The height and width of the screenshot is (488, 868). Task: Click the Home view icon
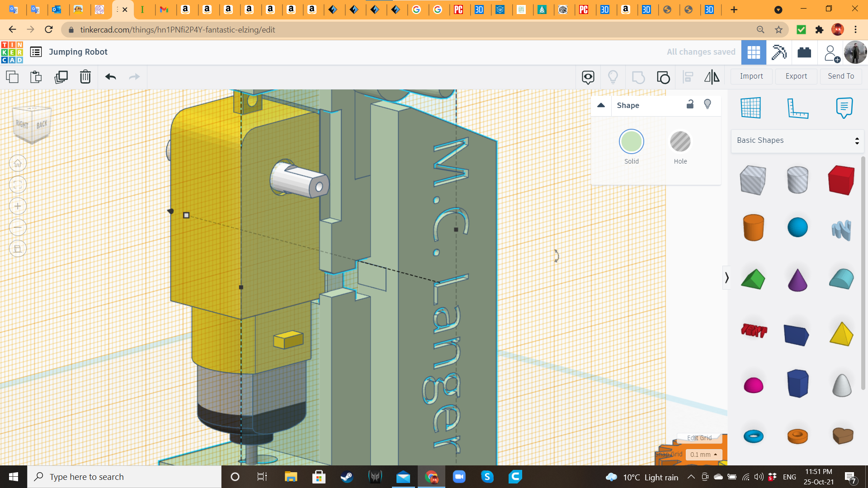tap(18, 163)
